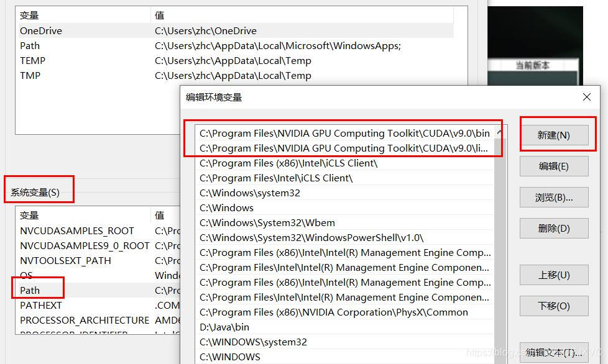Select the C:\Windows entry
The width and height of the screenshot is (608, 364).
point(344,208)
